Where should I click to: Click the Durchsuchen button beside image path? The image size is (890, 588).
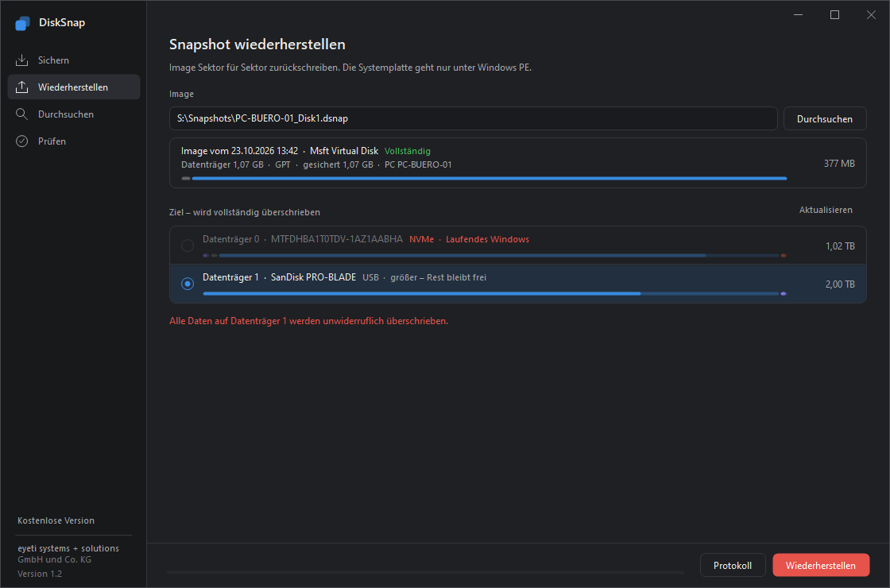pos(825,118)
